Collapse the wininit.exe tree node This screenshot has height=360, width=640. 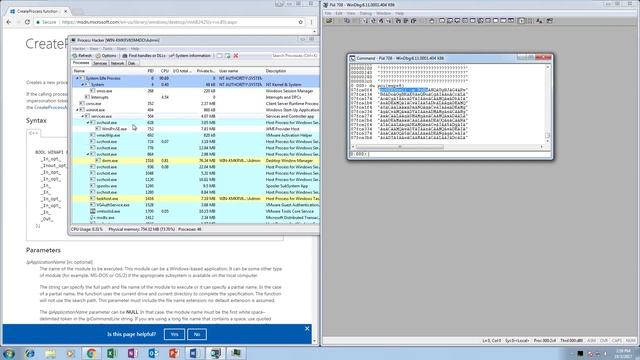[x=77, y=110]
